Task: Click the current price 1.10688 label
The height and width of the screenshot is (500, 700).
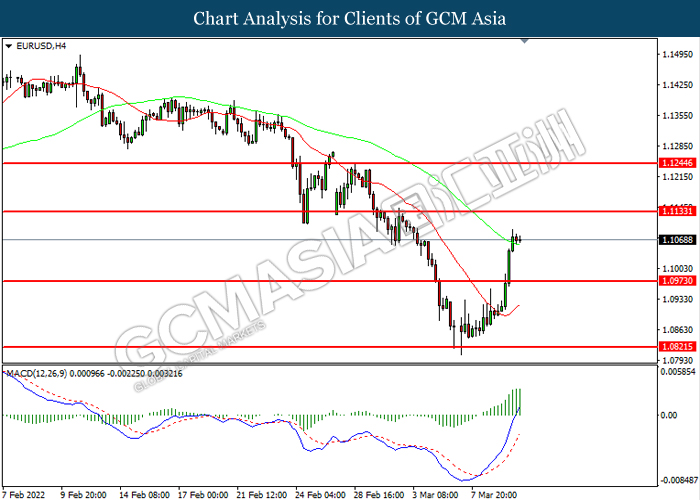Action: click(x=677, y=240)
